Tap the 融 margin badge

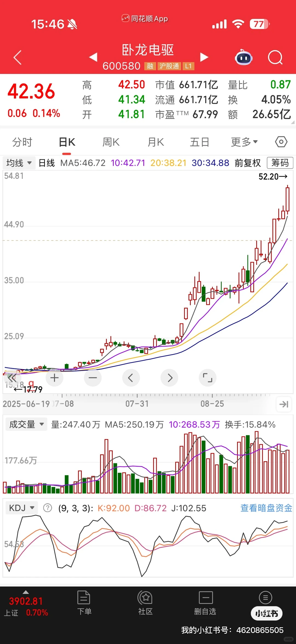pyautogui.click(x=150, y=66)
